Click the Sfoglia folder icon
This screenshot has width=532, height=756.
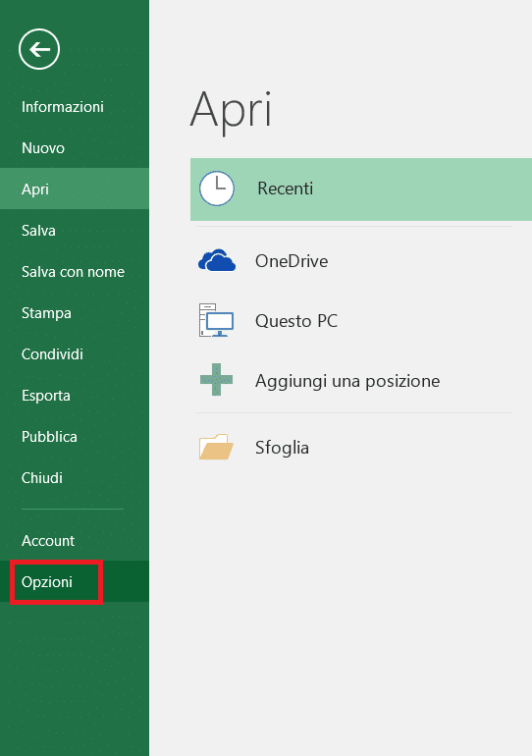pos(216,447)
